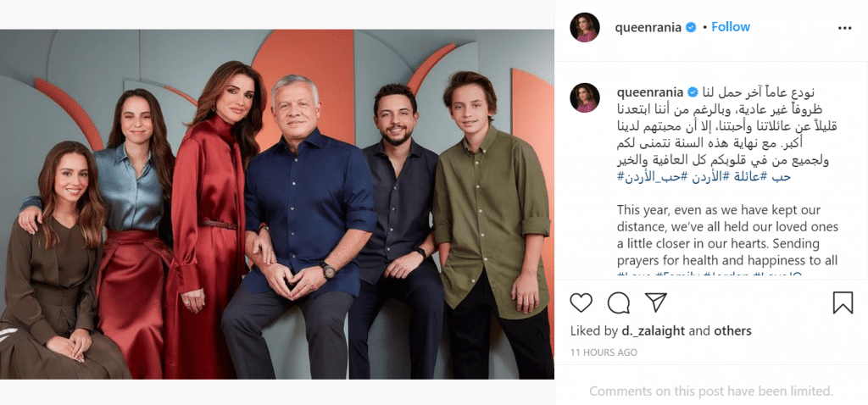The width and height of the screenshot is (868, 405).
Task: View liker d._zalaight's profile
Action: 653,331
